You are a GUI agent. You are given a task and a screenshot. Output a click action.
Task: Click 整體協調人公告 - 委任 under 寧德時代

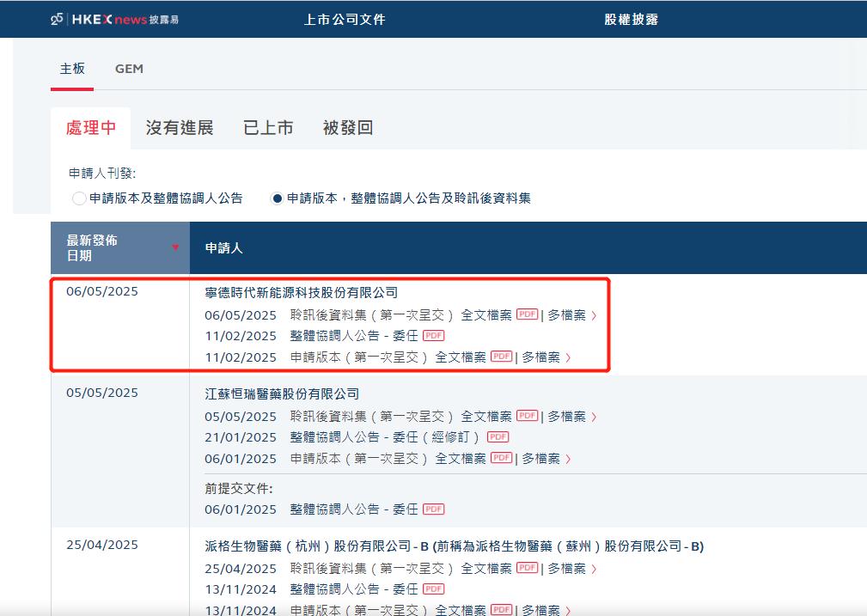(x=354, y=336)
